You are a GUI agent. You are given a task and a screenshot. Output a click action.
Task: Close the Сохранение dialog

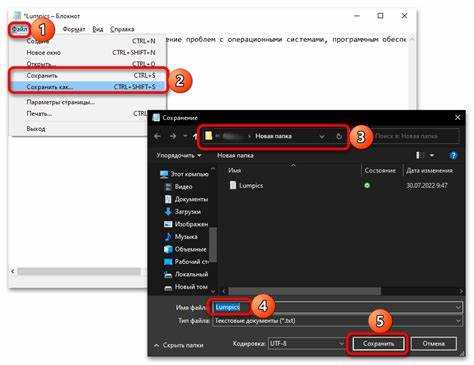pyautogui.click(x=458, y=117)
